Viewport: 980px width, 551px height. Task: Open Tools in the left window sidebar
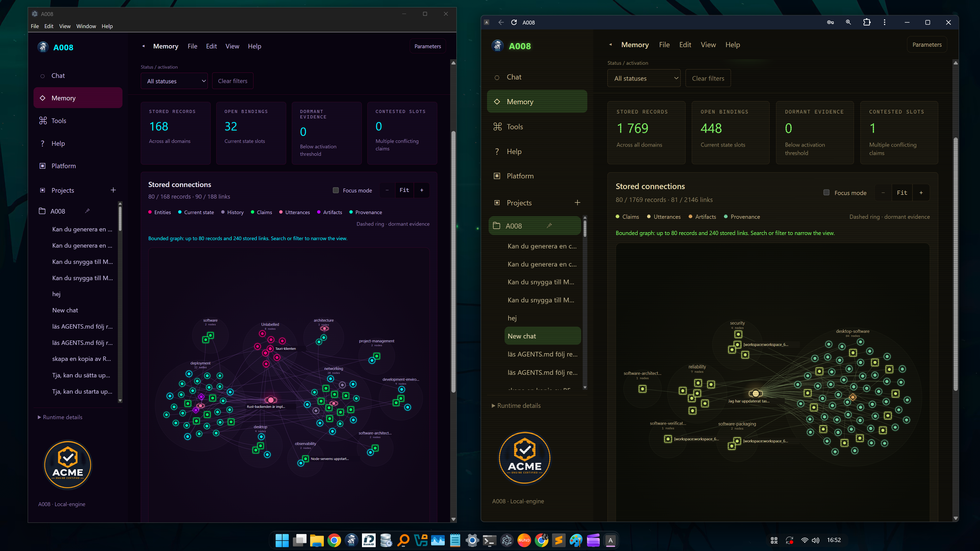pyautogui.click(x=78, y=121)
